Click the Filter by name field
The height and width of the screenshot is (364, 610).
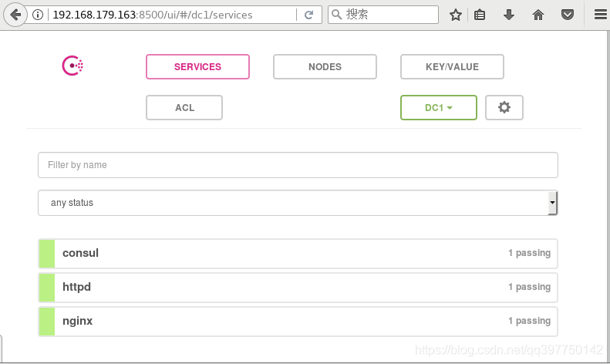coord(298,165)
